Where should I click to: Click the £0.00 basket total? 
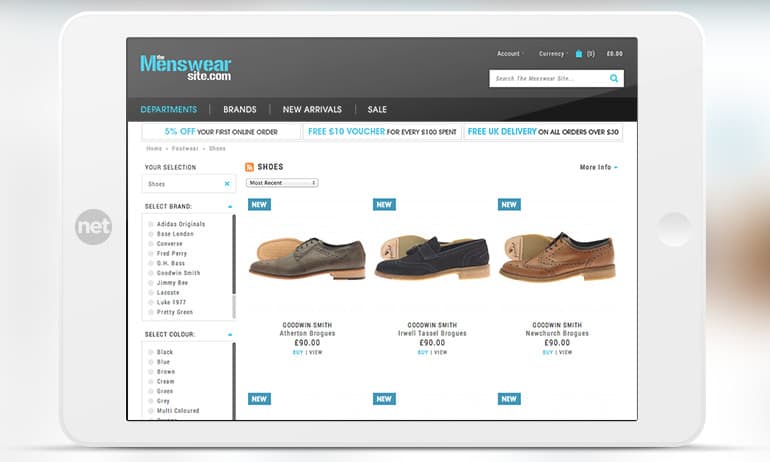pyautogui.click(x=614, y=54)
